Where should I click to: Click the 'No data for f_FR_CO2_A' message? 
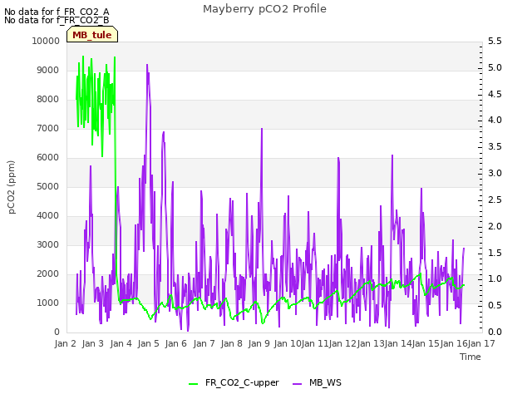(57, 12)
